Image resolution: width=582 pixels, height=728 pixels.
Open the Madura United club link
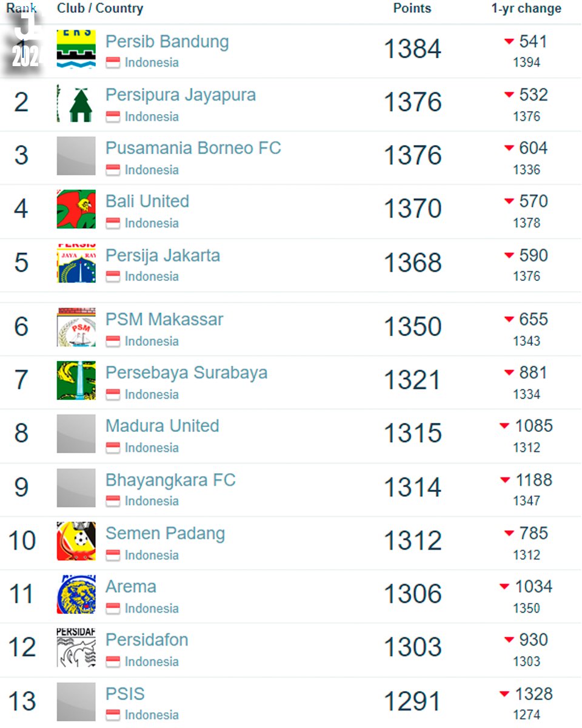click(162, 426)
